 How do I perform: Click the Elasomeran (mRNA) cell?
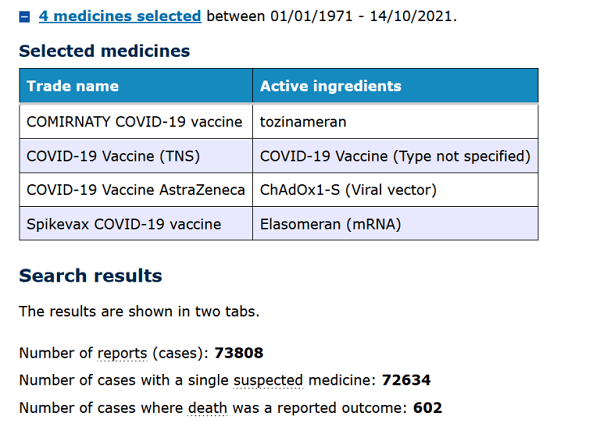(330, 224)
